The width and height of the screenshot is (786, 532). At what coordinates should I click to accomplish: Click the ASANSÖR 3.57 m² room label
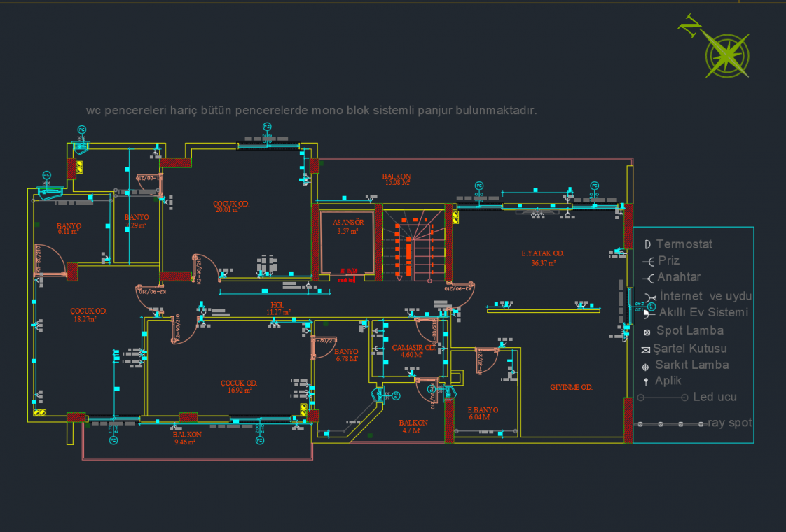click(347, 226)
